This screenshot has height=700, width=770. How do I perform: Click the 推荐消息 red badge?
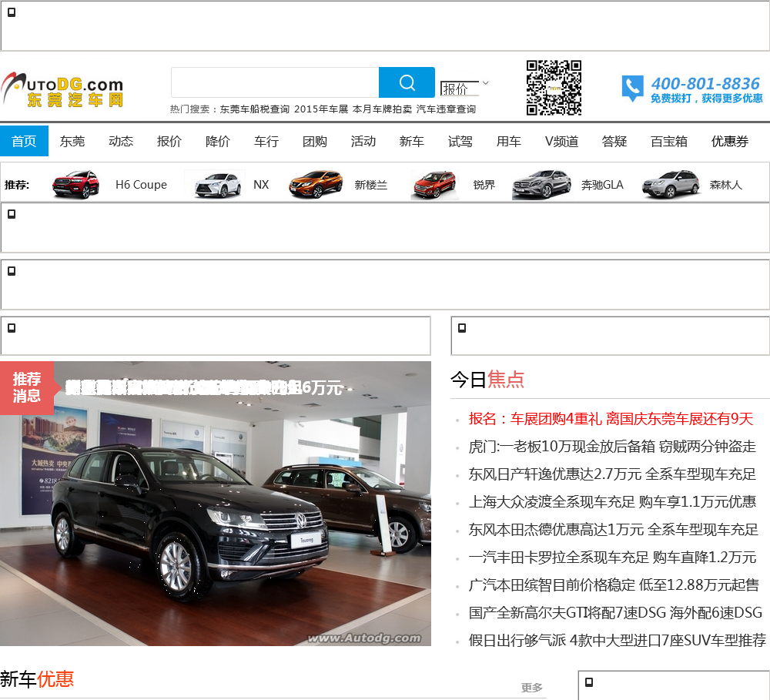coord(26,387)
